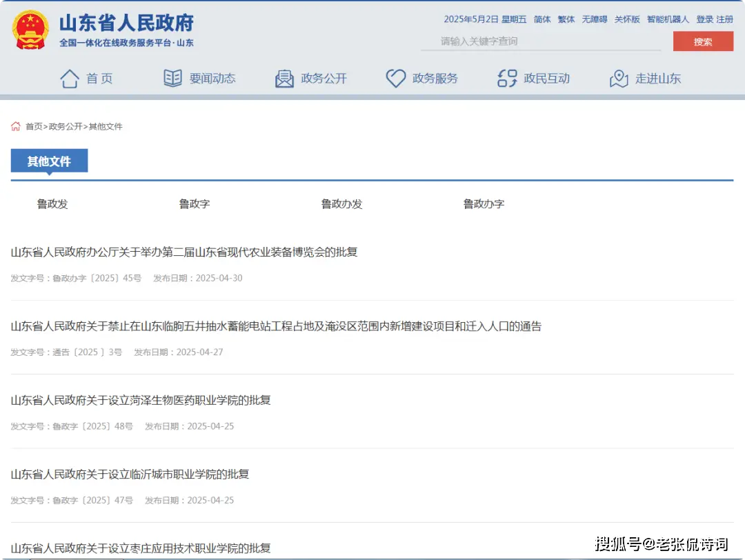Click the 注册 register link
Screen dimensions: 745x560
click(x=725, y=19)
